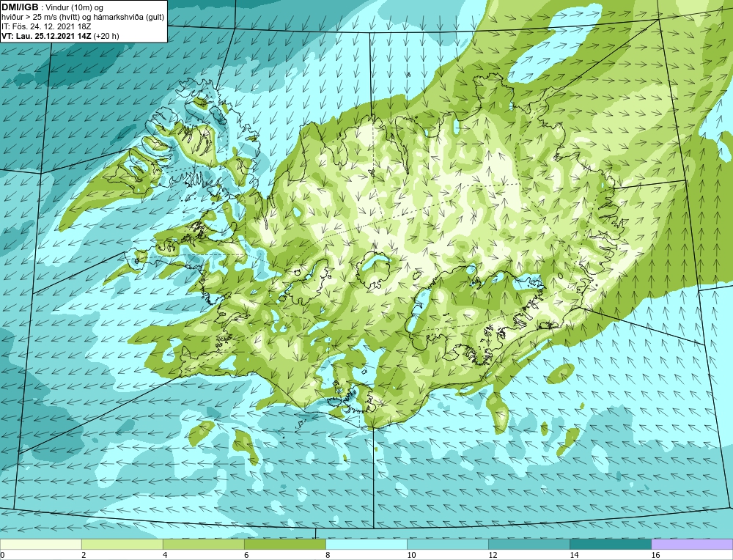Click the 2–4 m/s legend color swatch

[x=122, y=544]
